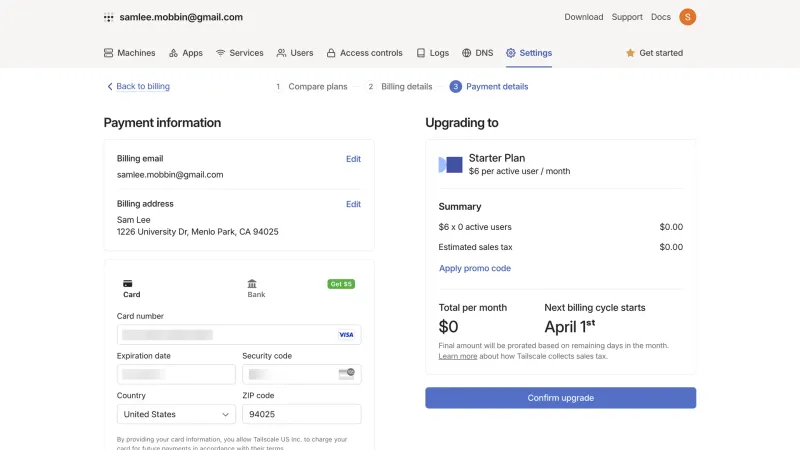Edit the billing address
Screen dimensions: 800x450
(x=353, y=204)
